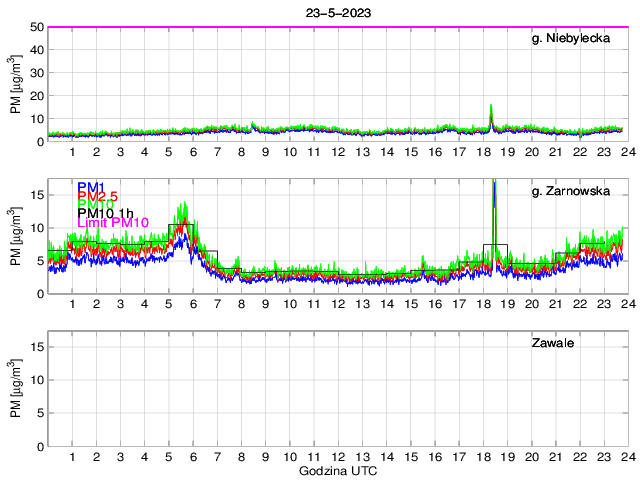Click the 12 hour tick below Niebylecka chart
This screenshot has width=640, height=480.
(338, 152)
